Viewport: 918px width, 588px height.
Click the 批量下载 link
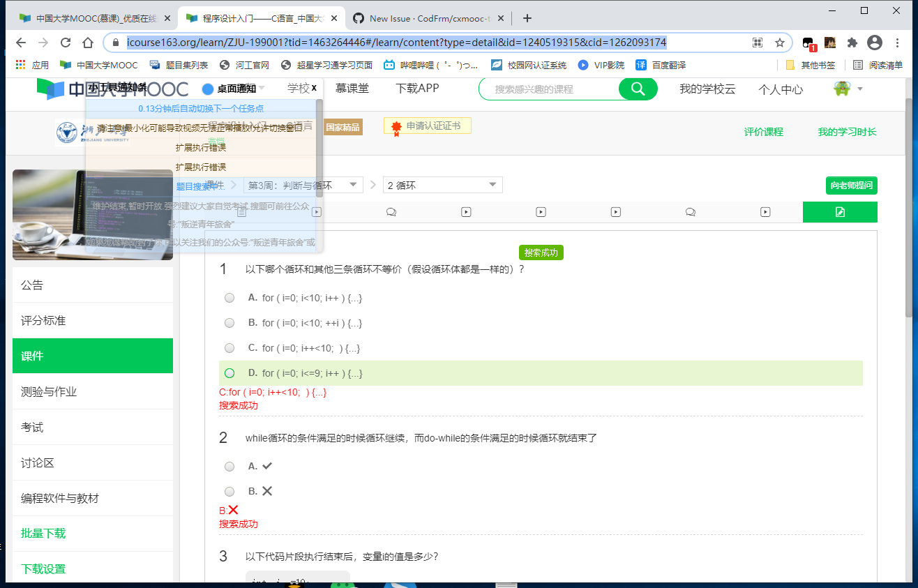pos(43,533)
